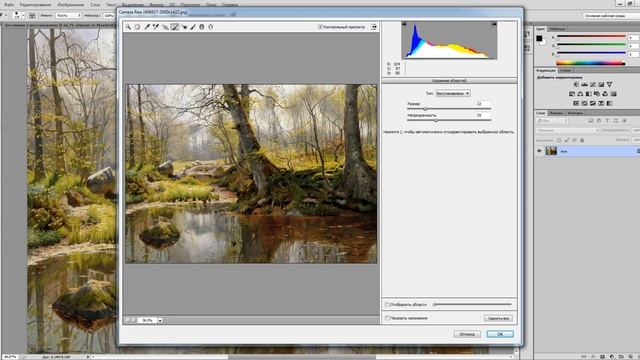Toggle shadow clipping warning on histogram
640x360 pixels.
[x=404, y=24]
